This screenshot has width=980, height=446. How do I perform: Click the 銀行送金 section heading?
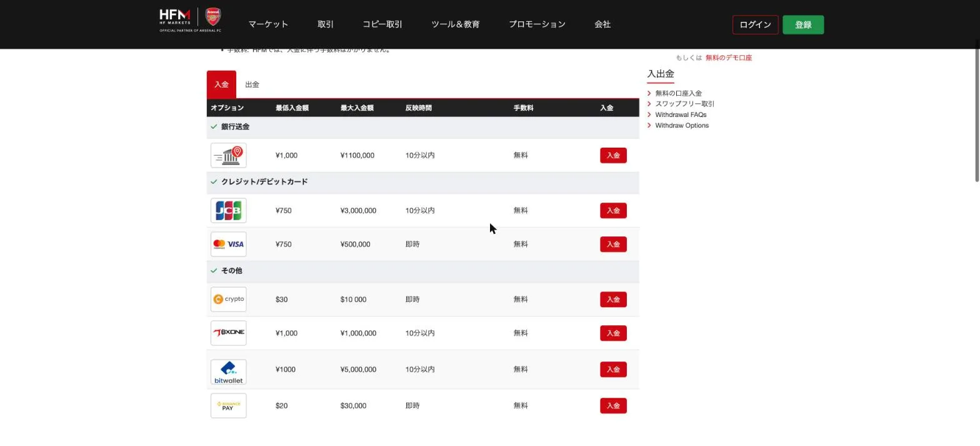(x=235, y=127)
